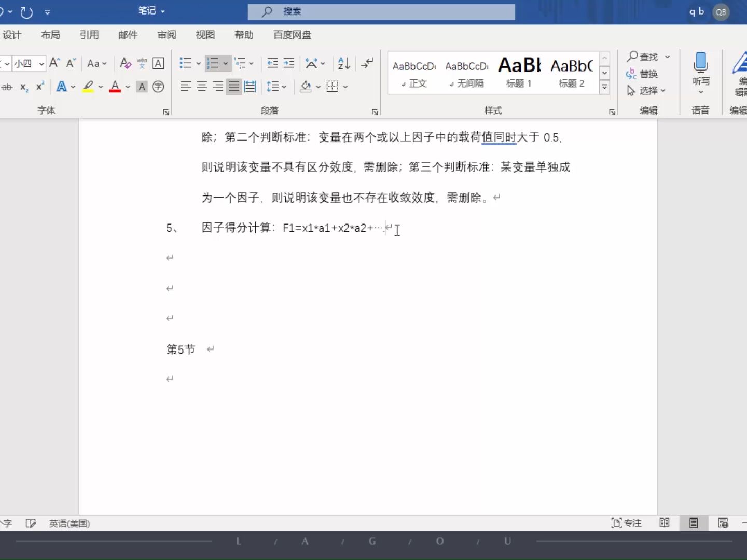Image resolution: width=747 pixels, height=560 pixels.
Task: Center align paragraph
Action: 202,87
